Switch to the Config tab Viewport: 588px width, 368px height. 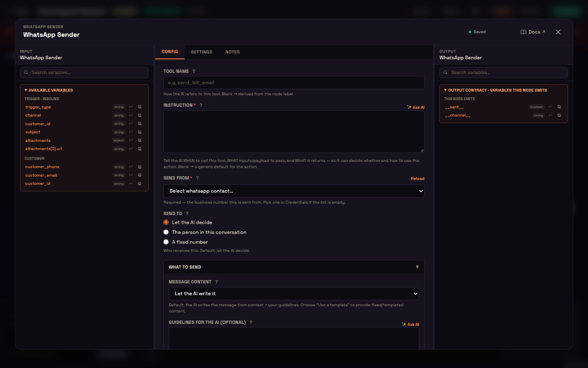[170, 52]
